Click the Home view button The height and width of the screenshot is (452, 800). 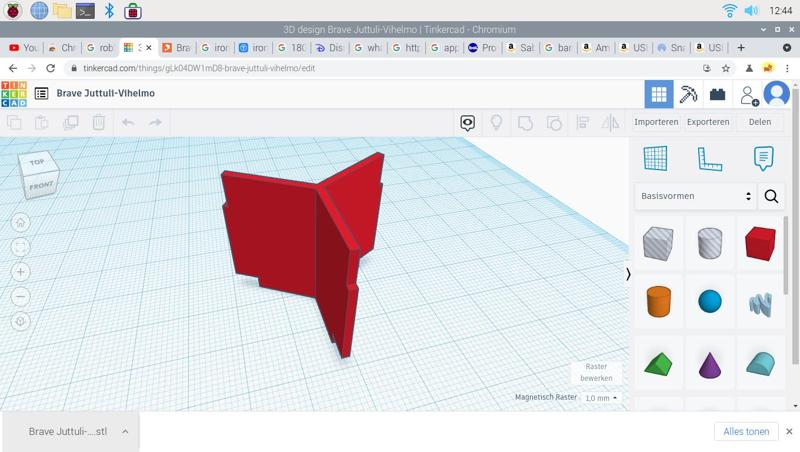click(21, 222)
